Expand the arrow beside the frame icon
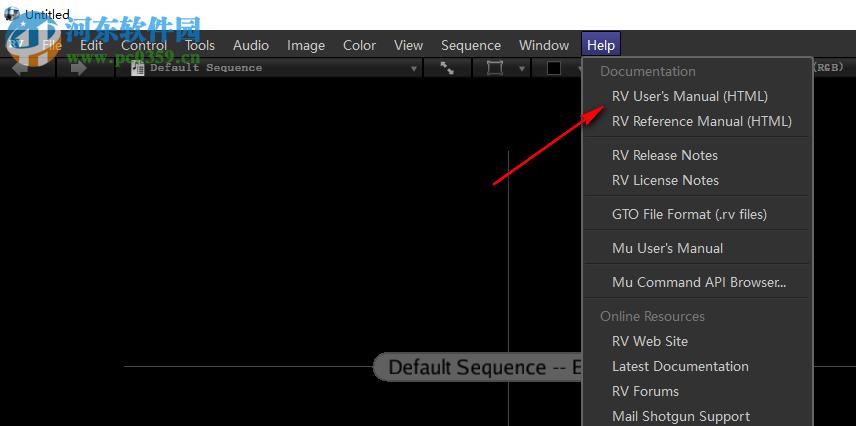Viewport: 856px width, 426px height. click(x=521, y=68)
